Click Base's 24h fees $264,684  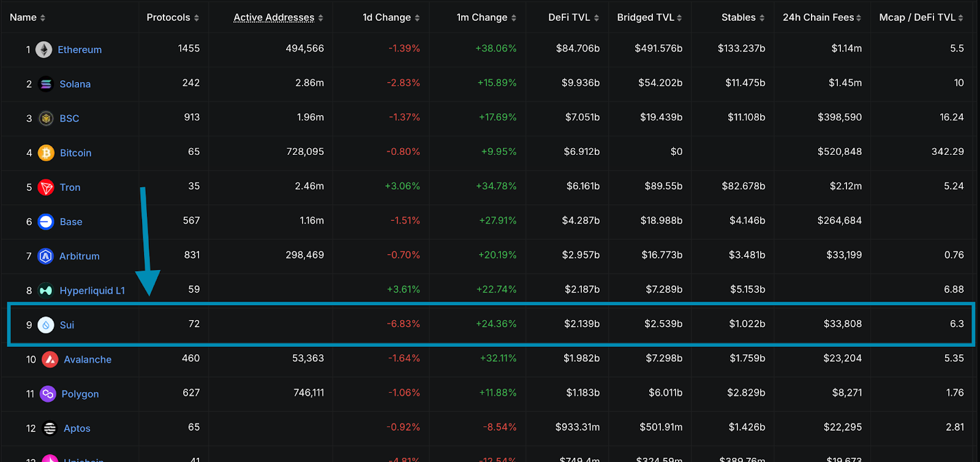tap(839, 220)
